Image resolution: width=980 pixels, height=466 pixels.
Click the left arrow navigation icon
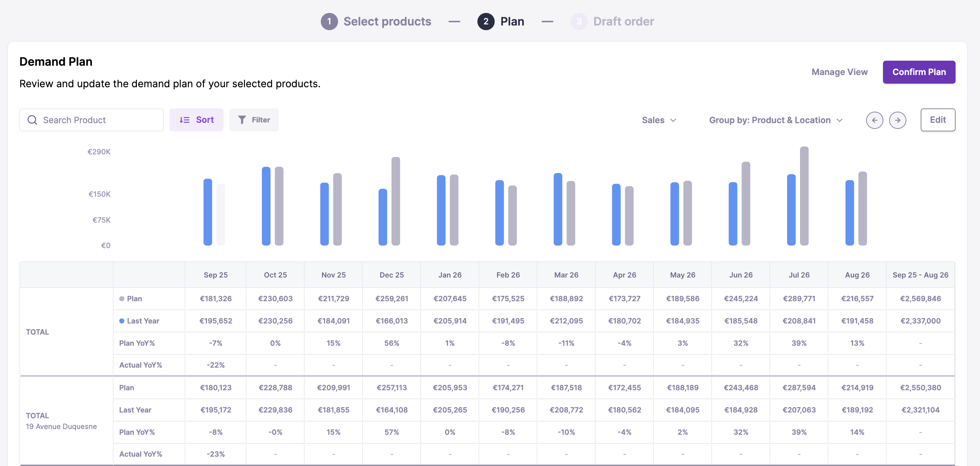[874, 120]
